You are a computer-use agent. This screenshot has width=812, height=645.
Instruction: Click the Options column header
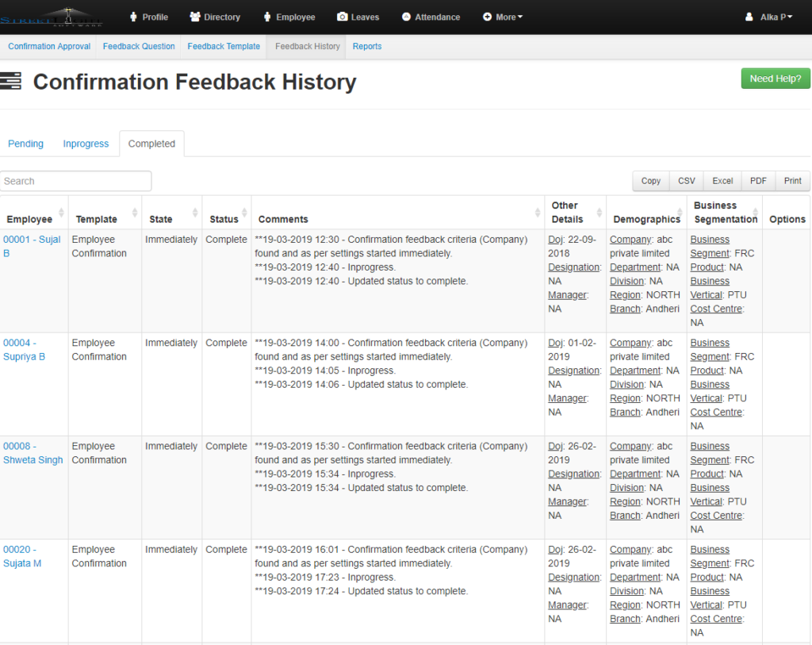tap(787, 219)
